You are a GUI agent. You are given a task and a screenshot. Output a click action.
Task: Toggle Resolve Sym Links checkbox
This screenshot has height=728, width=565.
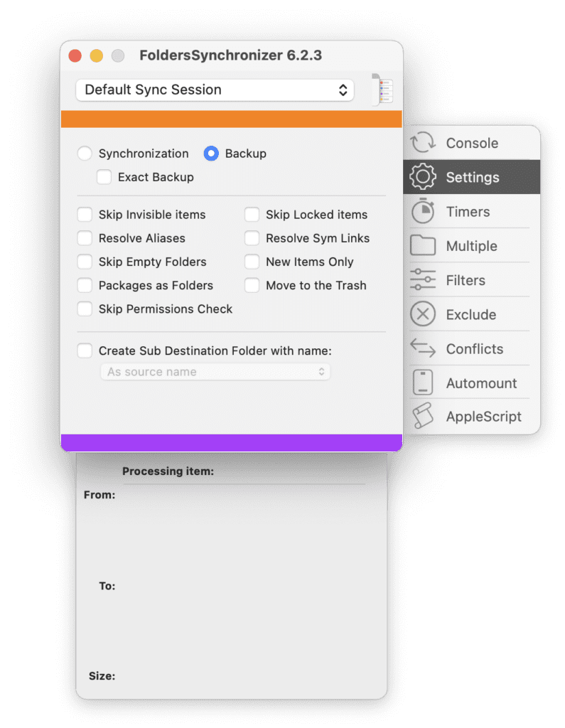[x=252, y=238]
